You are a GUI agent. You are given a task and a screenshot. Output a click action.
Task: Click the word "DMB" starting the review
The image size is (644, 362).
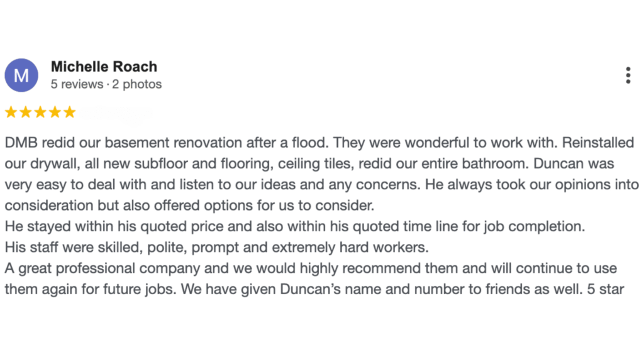[x=21, y=143]
